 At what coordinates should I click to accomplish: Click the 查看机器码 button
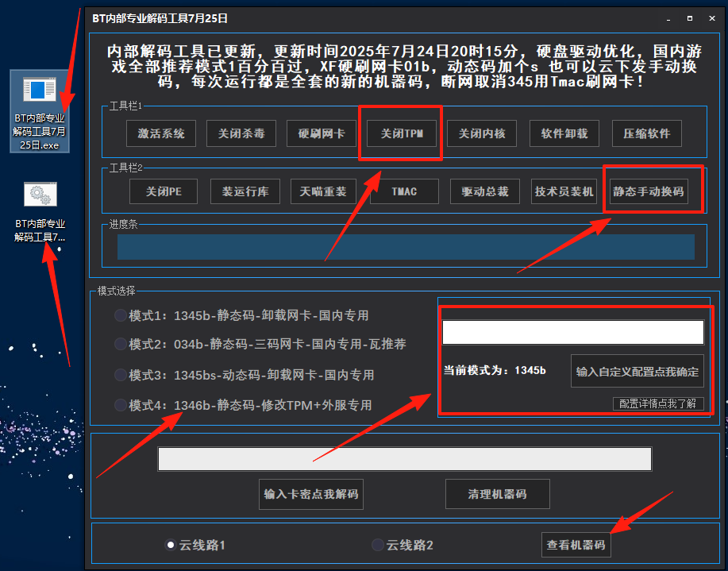pos(576,545)
